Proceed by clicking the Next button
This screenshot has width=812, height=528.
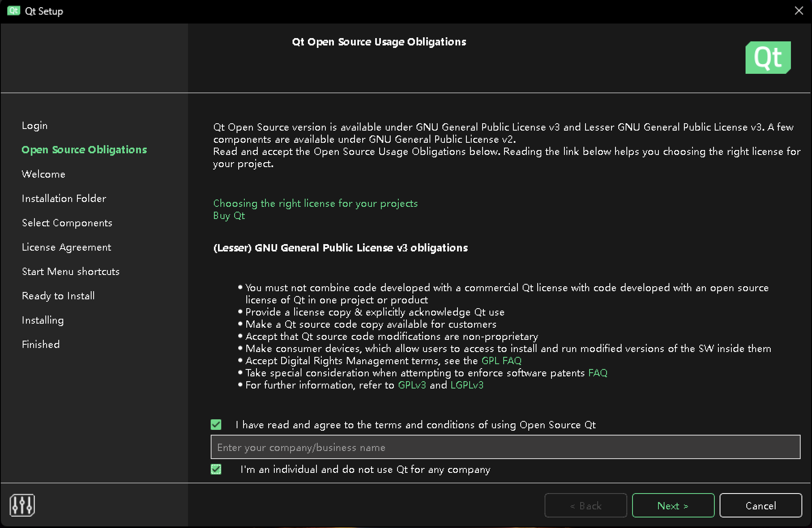pyautogui.click(x=673, y=505)
